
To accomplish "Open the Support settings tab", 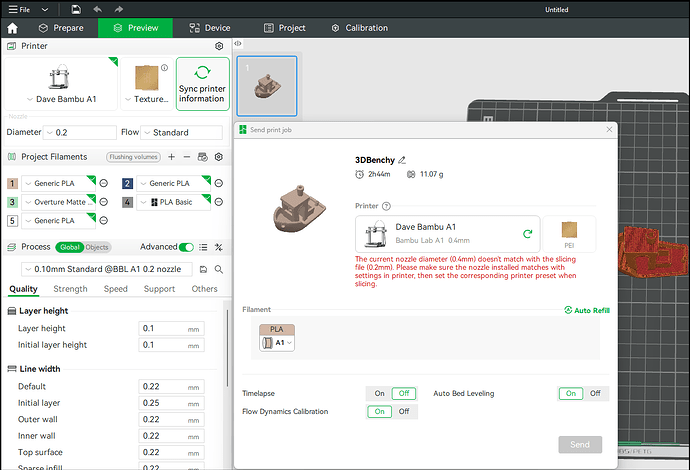I will click(x=159, y=289).
